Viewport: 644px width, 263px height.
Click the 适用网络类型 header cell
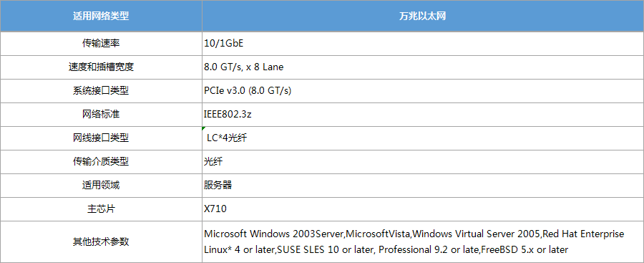pyautogui.click(x=101, y=16)
